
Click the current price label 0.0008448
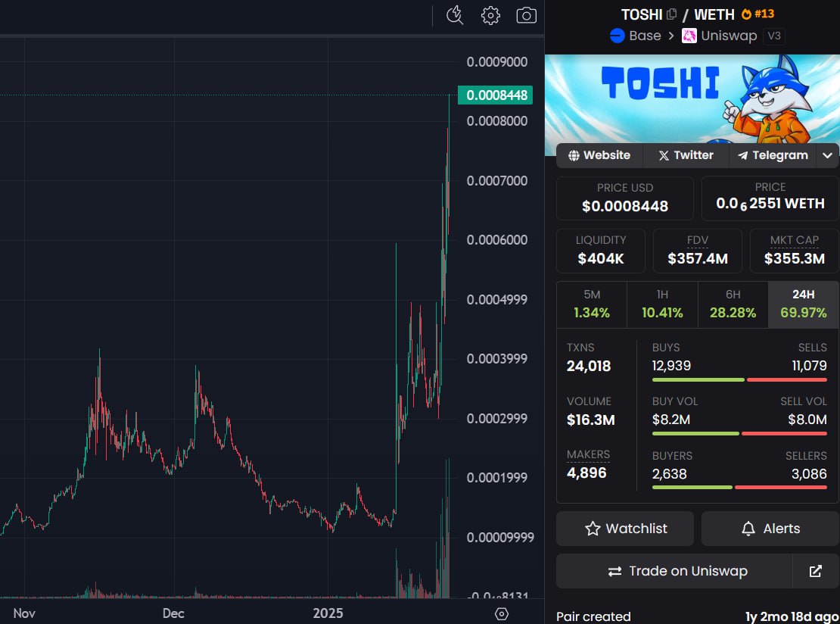click(496, 95)
